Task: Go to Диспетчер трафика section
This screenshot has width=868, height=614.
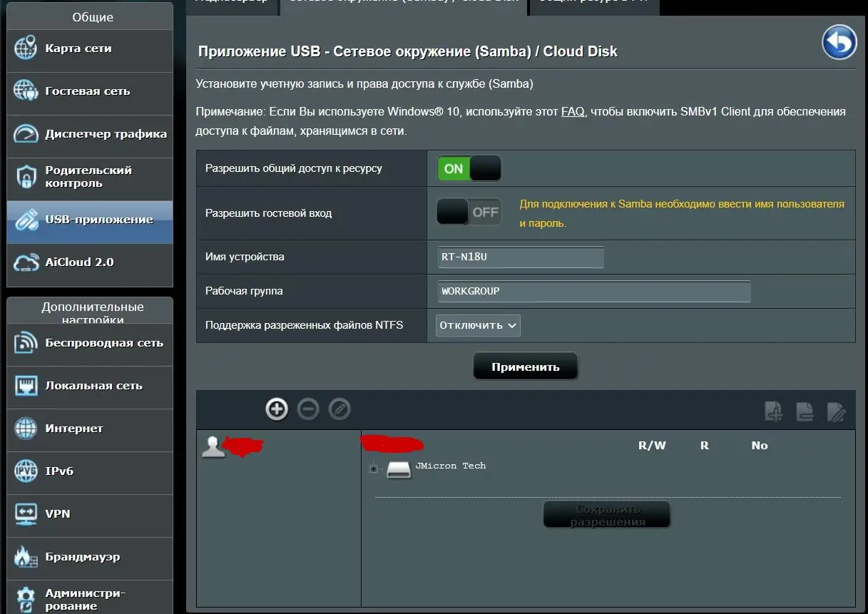Action: click(x=90, y=135)
